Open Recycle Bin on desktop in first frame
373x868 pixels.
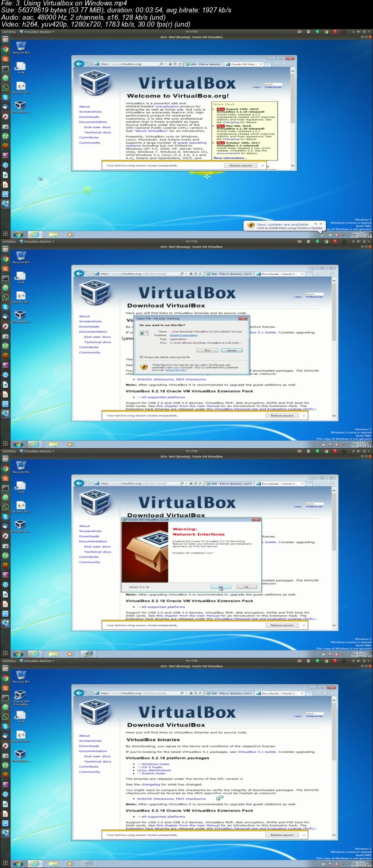[21, 47]
